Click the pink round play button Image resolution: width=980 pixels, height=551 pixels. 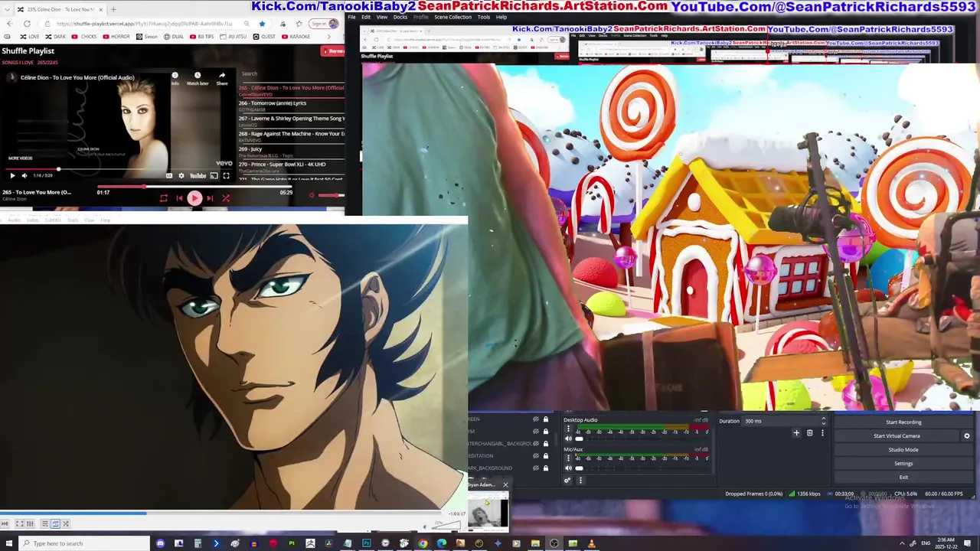point(194,198)
